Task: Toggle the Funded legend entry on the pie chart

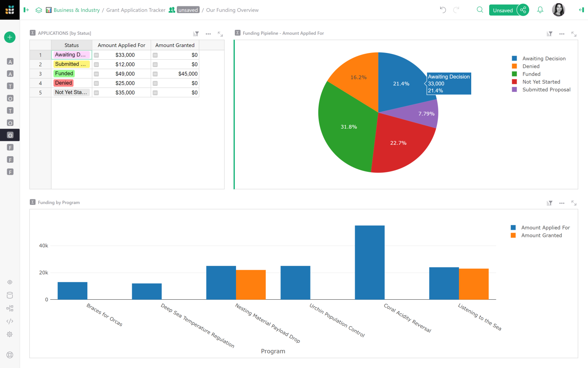Action: [x=531, y=74]
